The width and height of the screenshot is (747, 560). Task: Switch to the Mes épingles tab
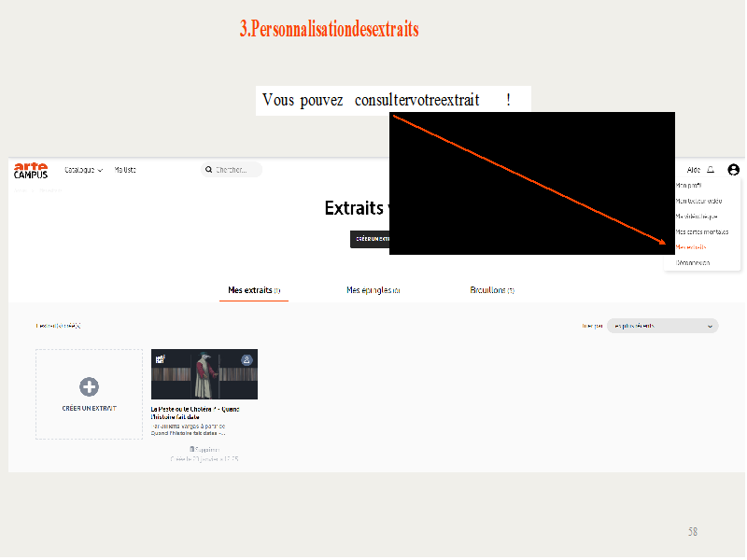[x=373, y=290]
